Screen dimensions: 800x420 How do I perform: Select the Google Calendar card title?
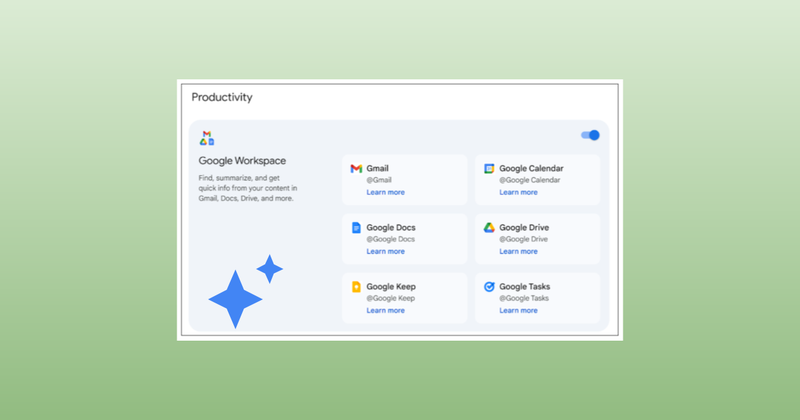click(x=531, y=168)
